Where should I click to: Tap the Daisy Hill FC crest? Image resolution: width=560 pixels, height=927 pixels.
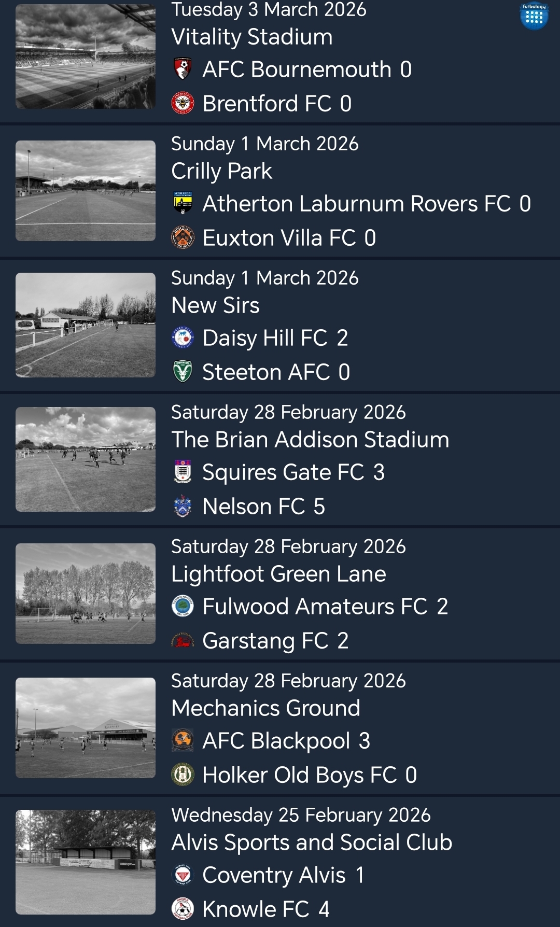point(183,338)
